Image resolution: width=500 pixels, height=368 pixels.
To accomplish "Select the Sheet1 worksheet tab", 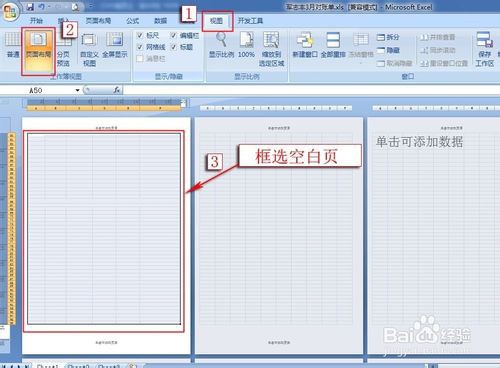I will [x=48, y=366].
